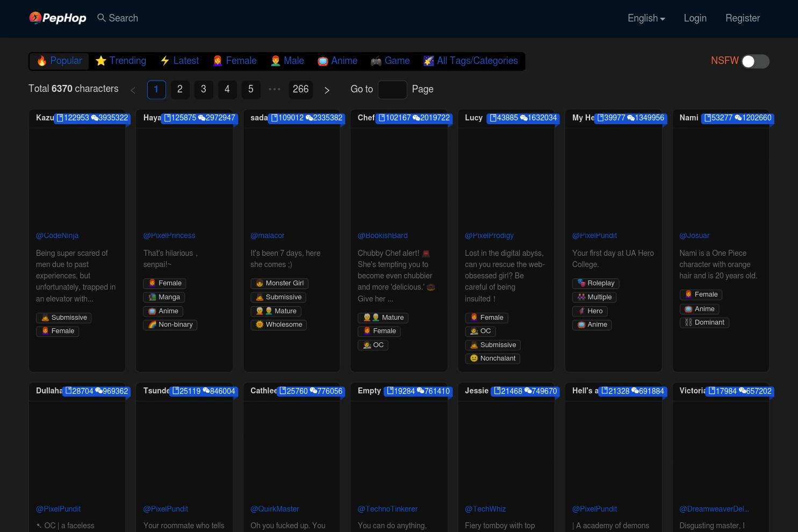Click the Wholesome tag
The width and height of the screenshot is (798, 532).
point(278,325)
